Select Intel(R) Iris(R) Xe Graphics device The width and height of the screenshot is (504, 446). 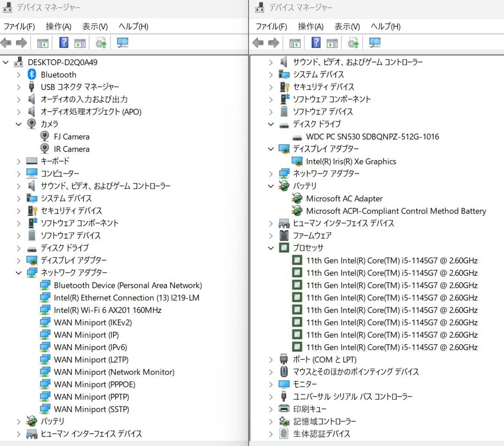coord(351,162)
